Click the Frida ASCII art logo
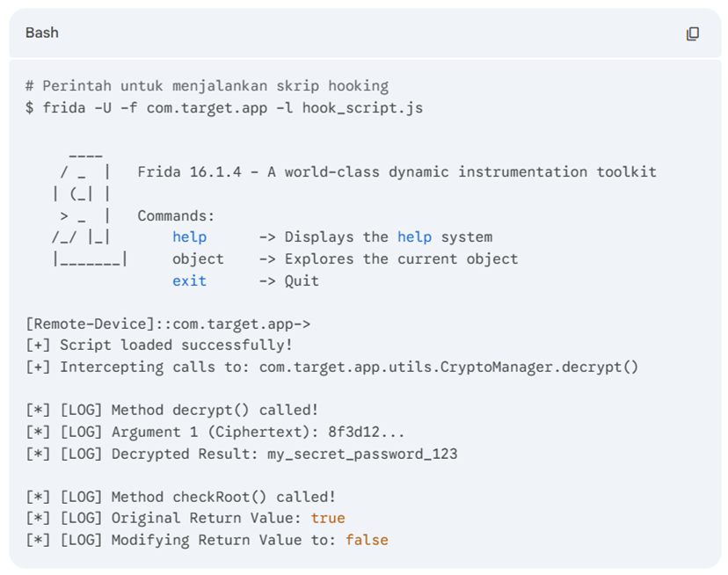This screenshot has height=575, width=728. (x=89, y=210)
